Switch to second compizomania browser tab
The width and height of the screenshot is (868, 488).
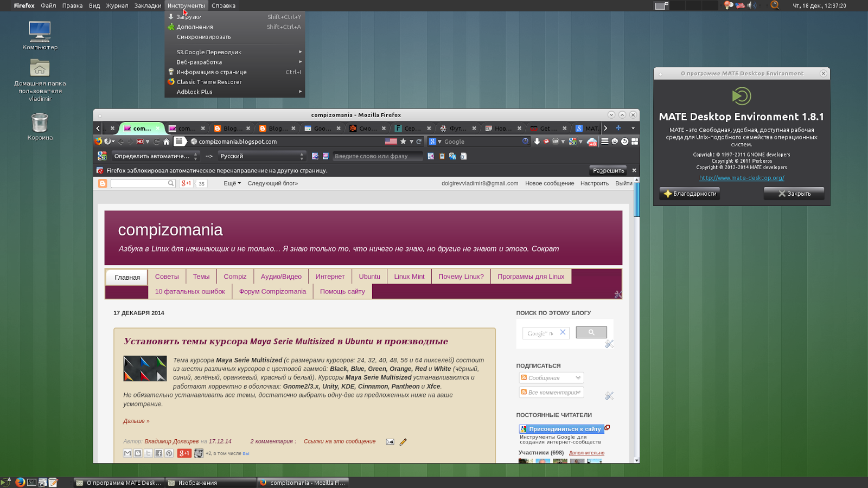coord(187,129)
